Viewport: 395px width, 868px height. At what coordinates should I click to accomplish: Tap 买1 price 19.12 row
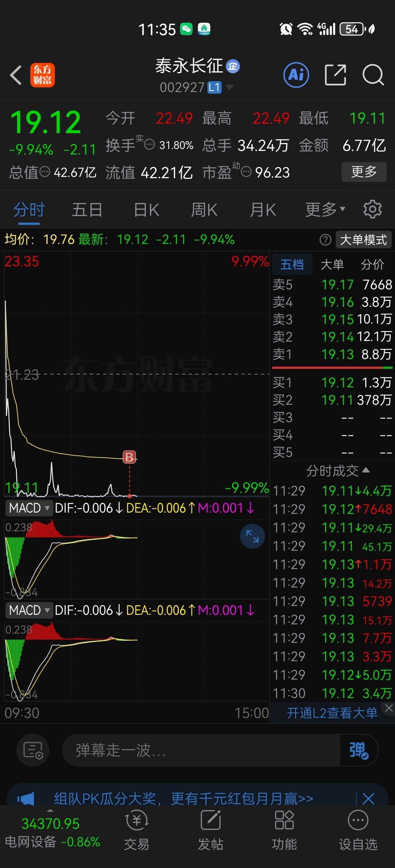332,382
